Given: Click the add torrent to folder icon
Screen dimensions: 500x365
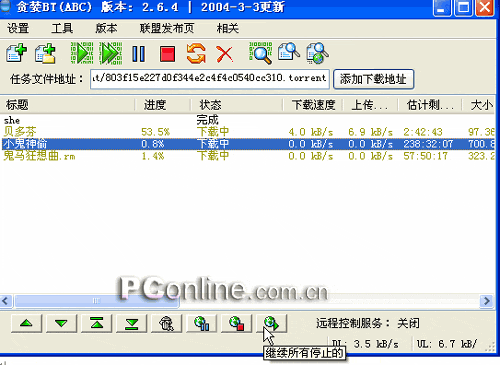Looking at the screenshot, I should click(x=45, y=53).
